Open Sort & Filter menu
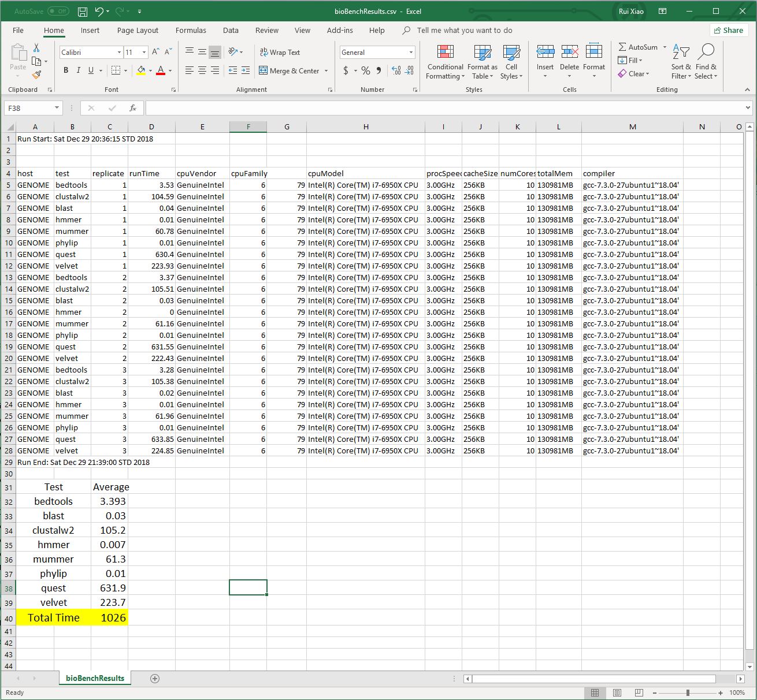The height and width of the screenshot is (700, 757). click(681, 62)
